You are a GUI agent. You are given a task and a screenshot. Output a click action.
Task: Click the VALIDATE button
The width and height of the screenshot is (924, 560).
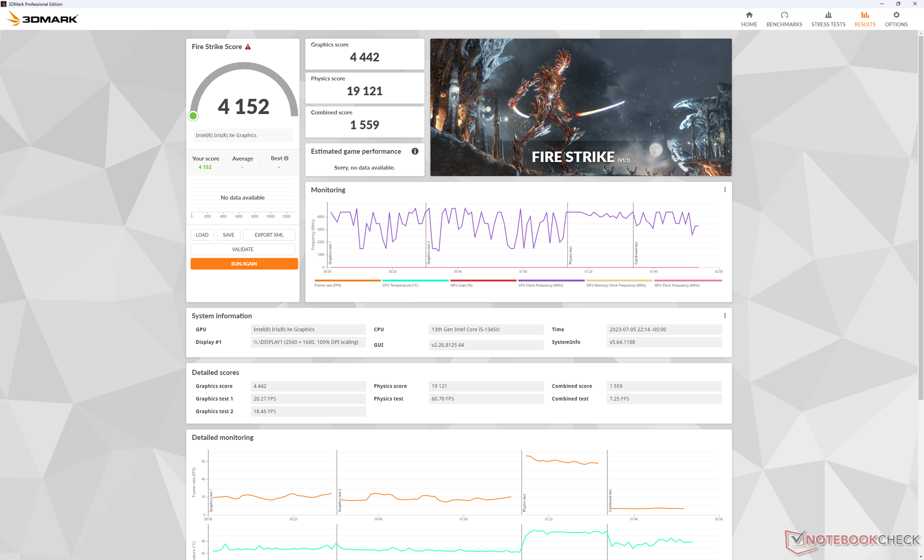click(x=243, y=249)
